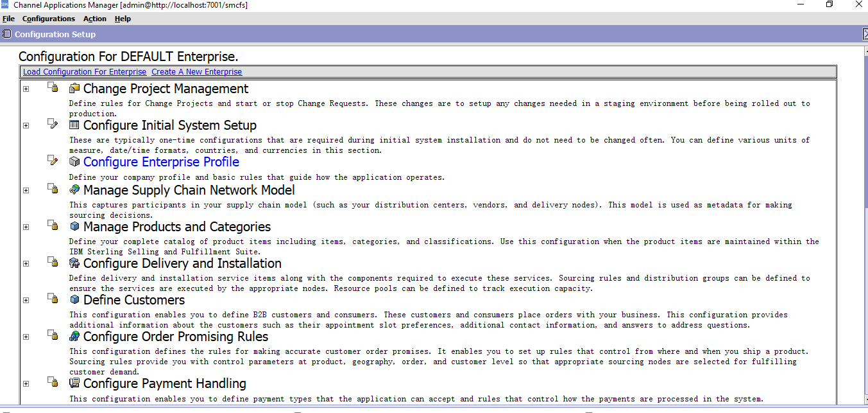Screen dimensions: 868x413
Task: Expand the Manage Supply Chain Network Model node
Action: click(26, 189)
